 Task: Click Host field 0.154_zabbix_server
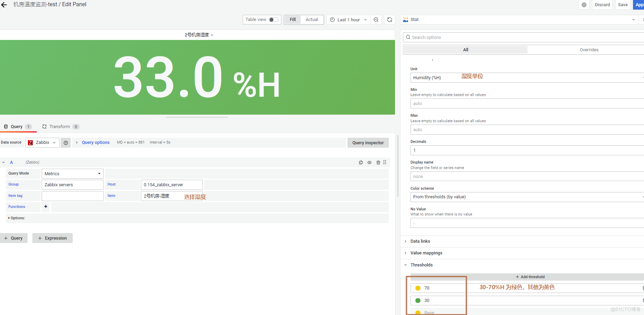coord(172,185)
